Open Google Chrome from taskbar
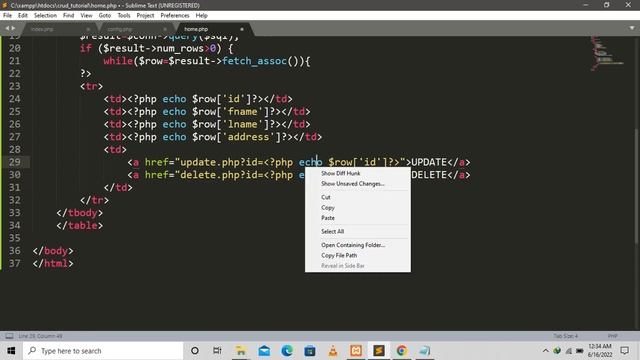Image resolution: width=640 pixels, height=360 pixels. click(x=402, y=351)
